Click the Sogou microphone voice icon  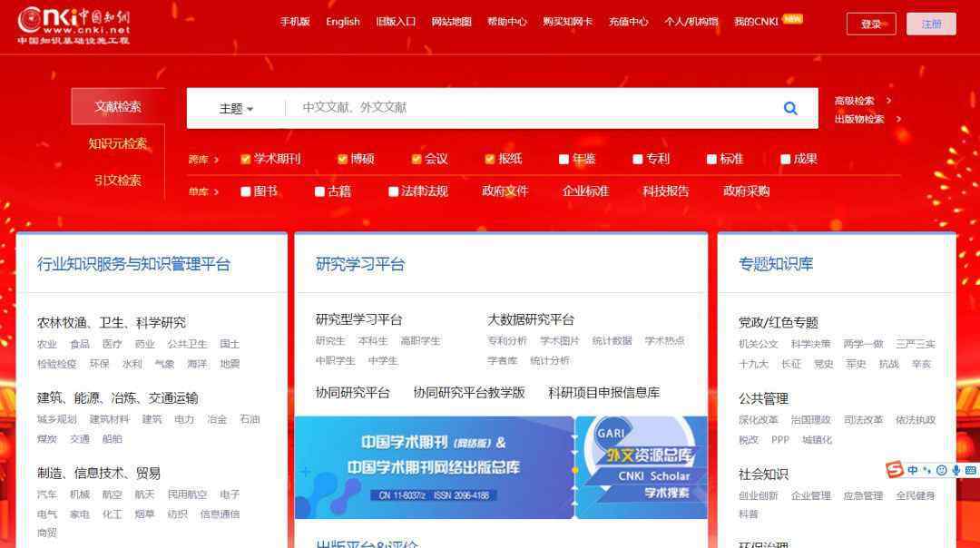[x=956, y=470]
